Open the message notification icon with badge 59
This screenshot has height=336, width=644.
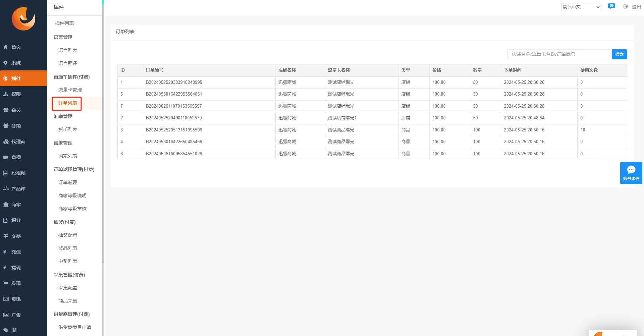(611, 6)
